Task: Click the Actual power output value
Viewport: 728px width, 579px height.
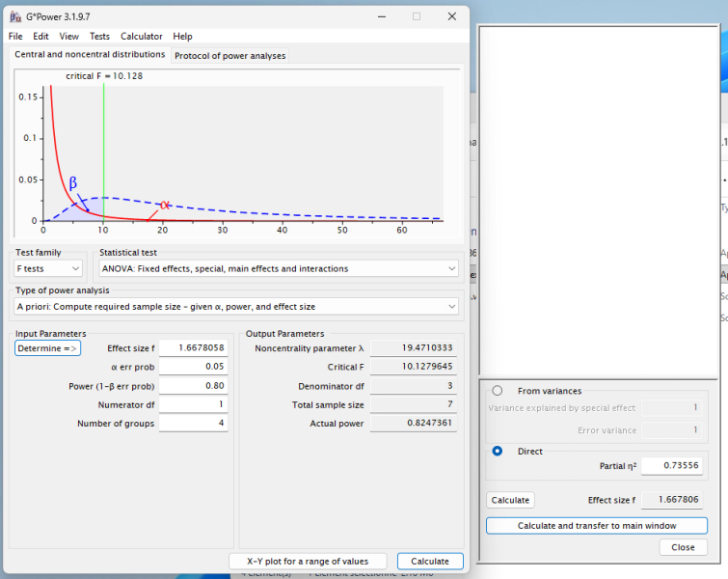Action: pos(414,423)
